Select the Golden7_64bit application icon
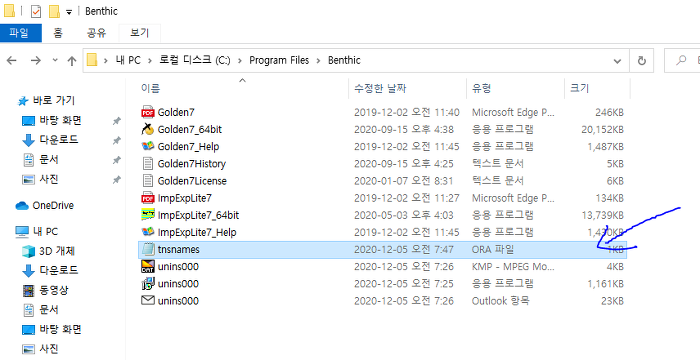 pos(148,129)
